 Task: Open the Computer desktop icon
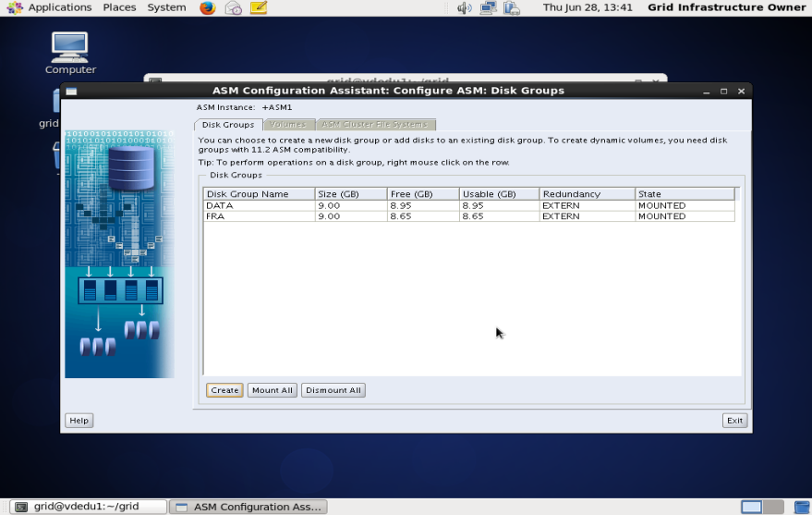point(70,54)
